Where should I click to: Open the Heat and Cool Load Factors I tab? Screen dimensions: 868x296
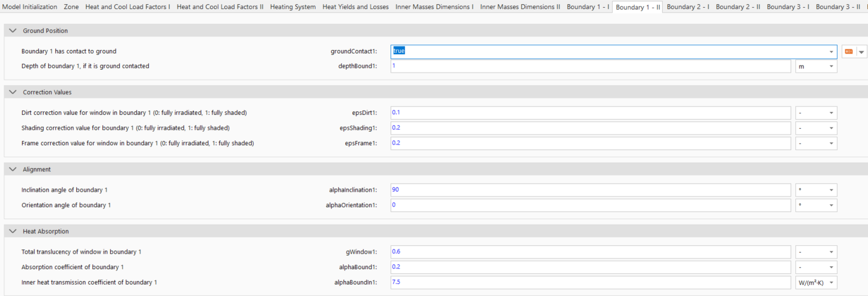[127, 7]
